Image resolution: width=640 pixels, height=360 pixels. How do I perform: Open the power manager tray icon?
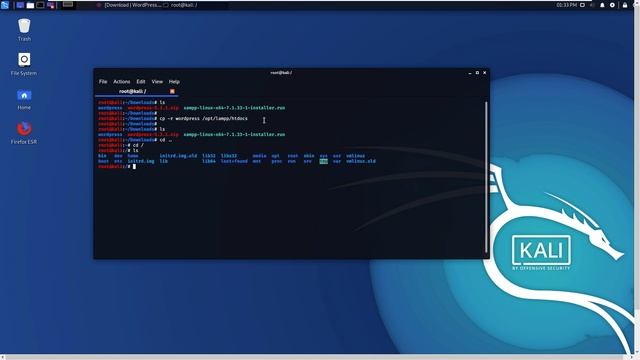click(x=612, y=5)
